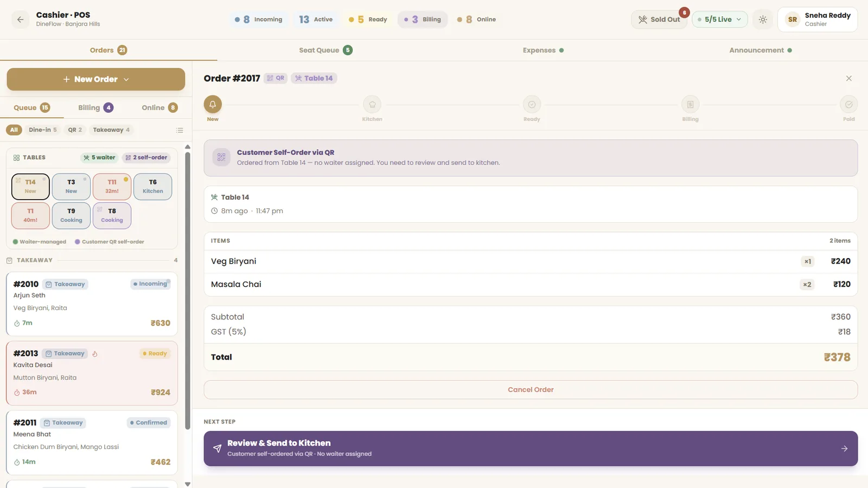Click the fire icon on order #2013
The image size is (868, 488).
click(95, 354)
